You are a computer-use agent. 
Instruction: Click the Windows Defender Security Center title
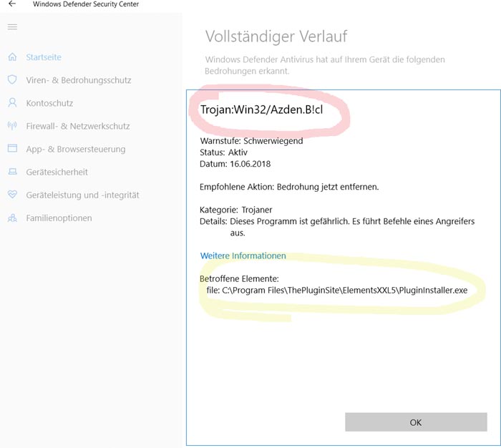pyautogui.click(x=86, y=4)
